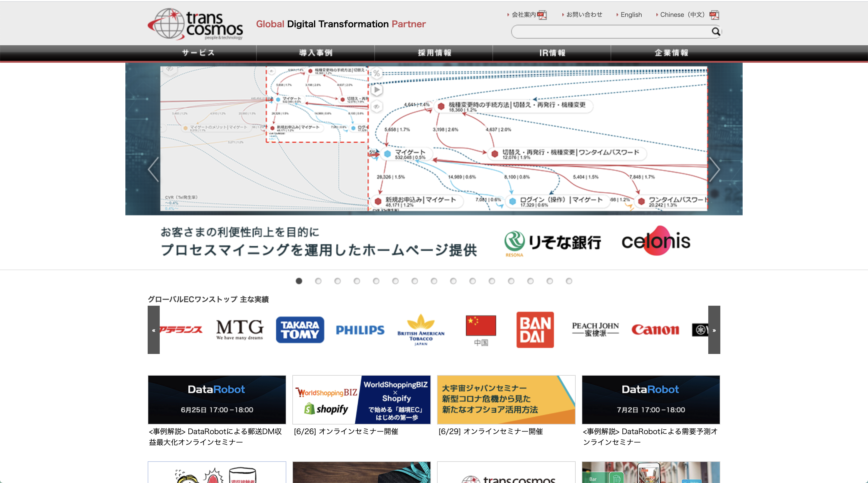Open the English site link

[x=631, y=15]
